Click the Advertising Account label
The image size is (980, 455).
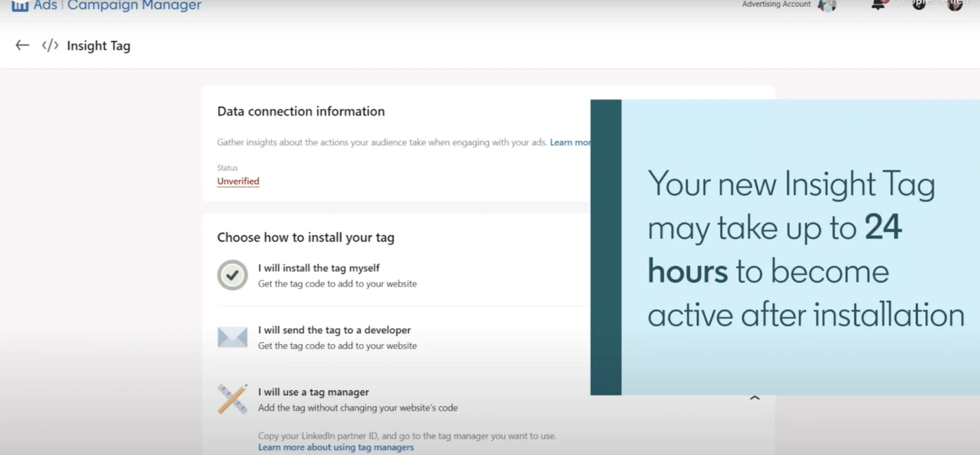tap(776, 4)
